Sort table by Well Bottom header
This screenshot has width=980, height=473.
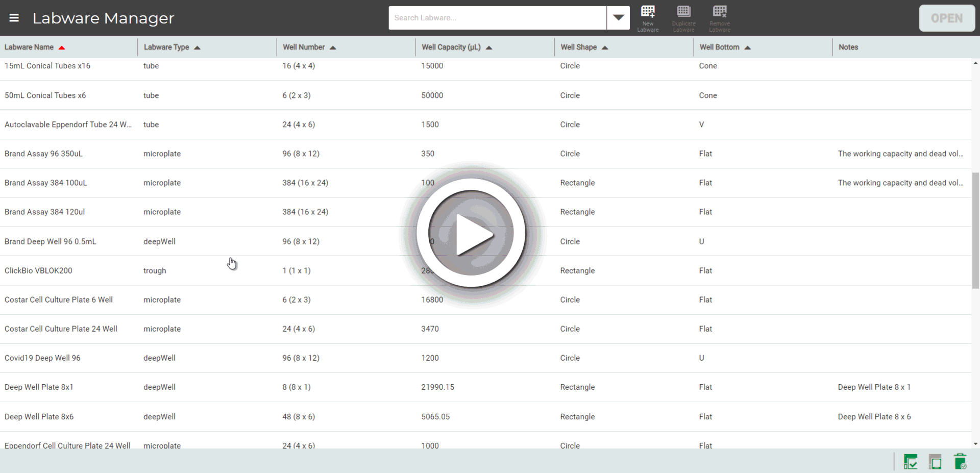click(x=719, y=47)
